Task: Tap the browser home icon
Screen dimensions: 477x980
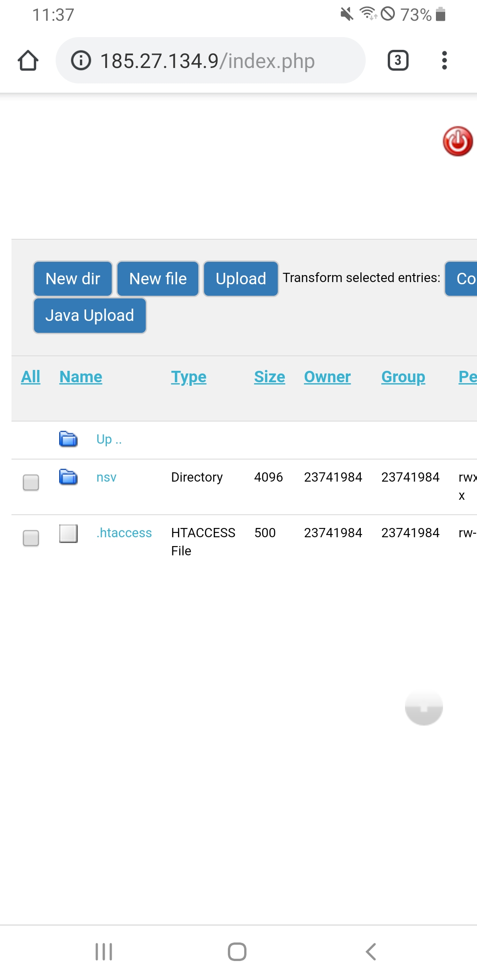Action: click(x=28, y=60)
